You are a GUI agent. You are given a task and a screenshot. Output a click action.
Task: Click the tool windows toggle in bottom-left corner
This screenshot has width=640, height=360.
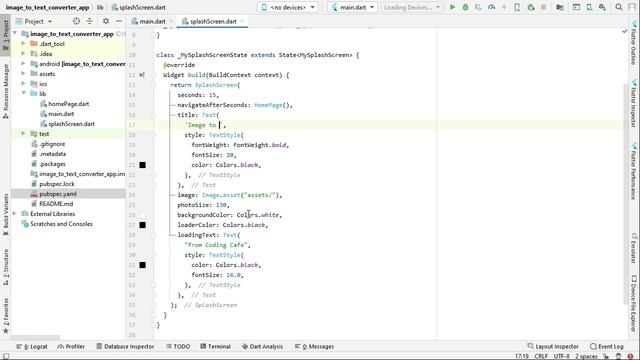(6, 356)
